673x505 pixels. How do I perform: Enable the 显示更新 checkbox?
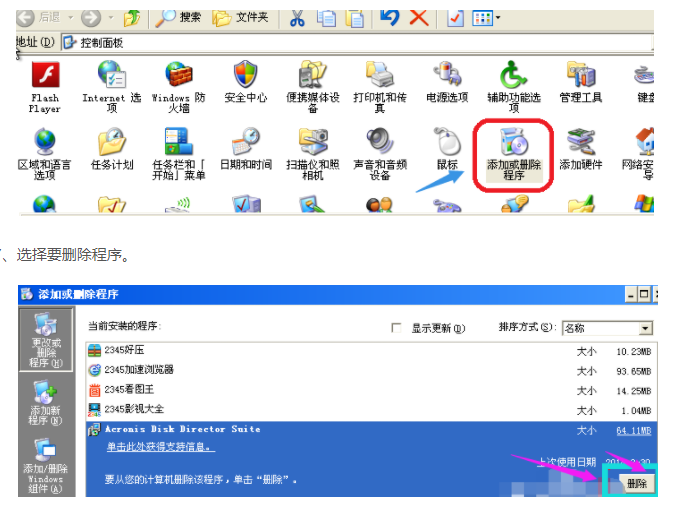397,328
